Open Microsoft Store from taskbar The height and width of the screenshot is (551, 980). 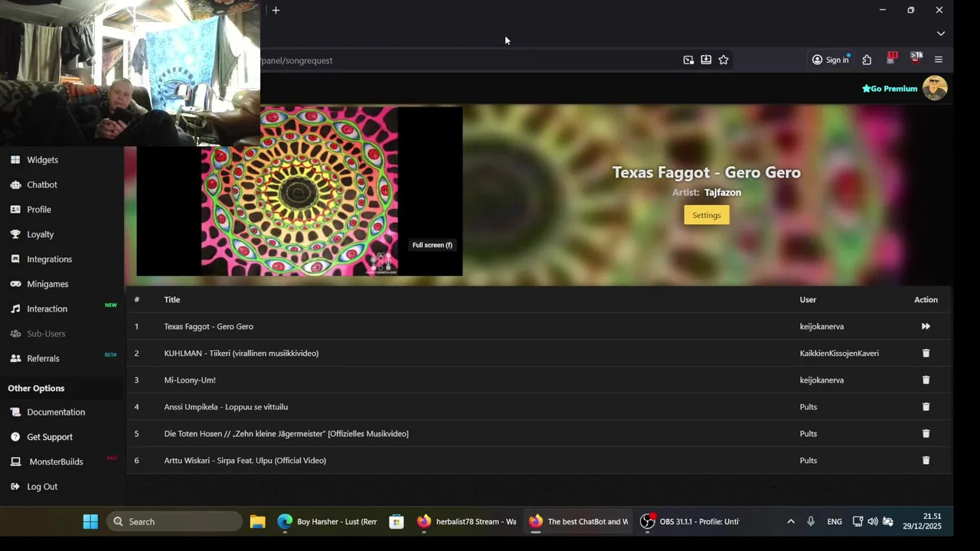[397, 522]
